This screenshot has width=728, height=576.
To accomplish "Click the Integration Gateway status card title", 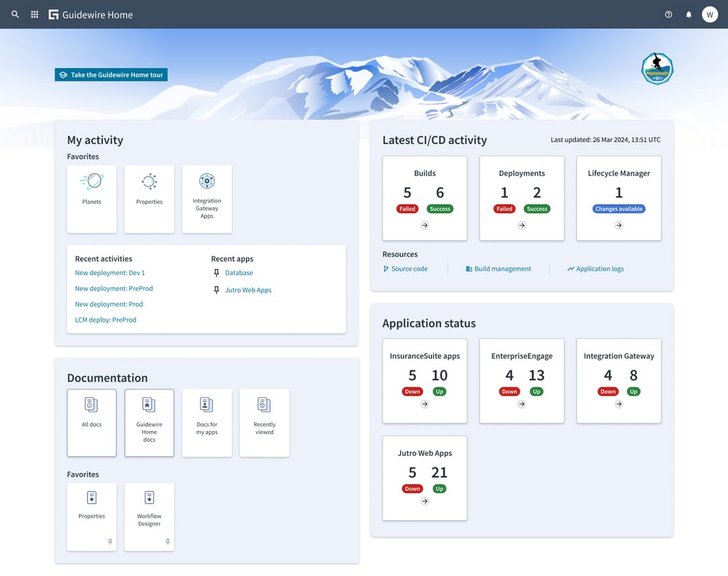I will point(619,356).
